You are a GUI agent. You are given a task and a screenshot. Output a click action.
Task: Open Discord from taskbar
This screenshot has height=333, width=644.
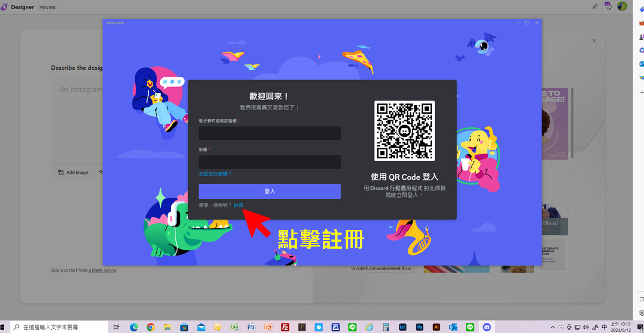pyautogui.click(x=487, y=327)
